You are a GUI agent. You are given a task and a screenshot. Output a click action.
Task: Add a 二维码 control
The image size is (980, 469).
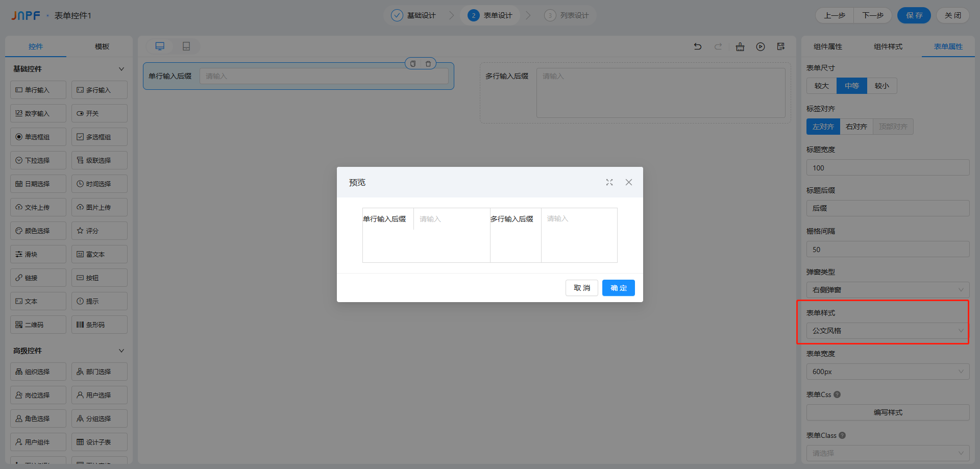[38, 325]
